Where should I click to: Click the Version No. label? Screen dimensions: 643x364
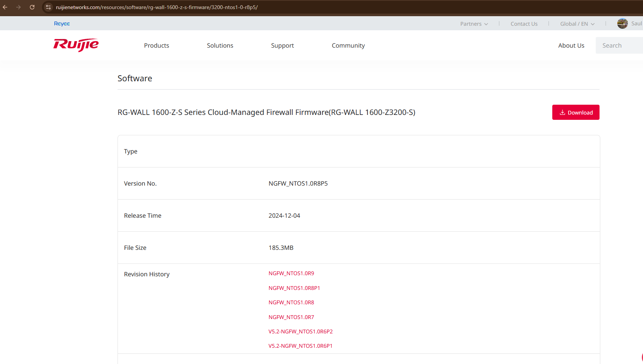click(140, 183)
